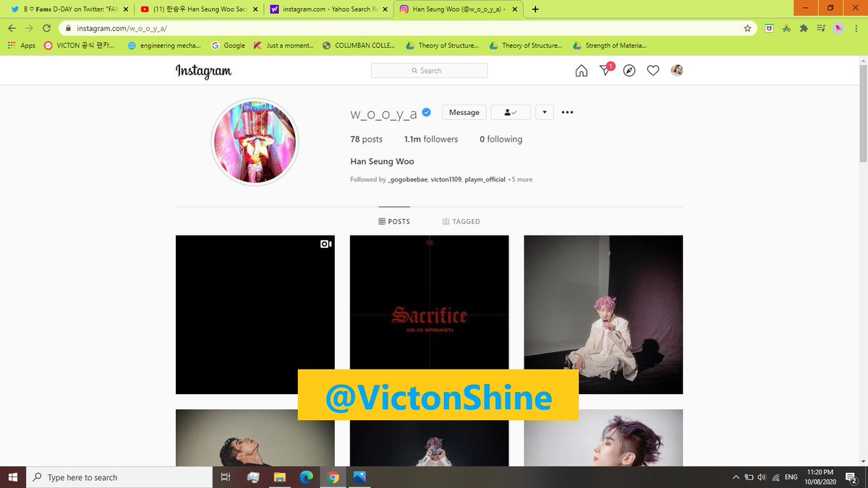Image resolution: width=868 pixels, height=488 pixels.
Task: Click the ENG language indicator
Action: pos(791,477)
